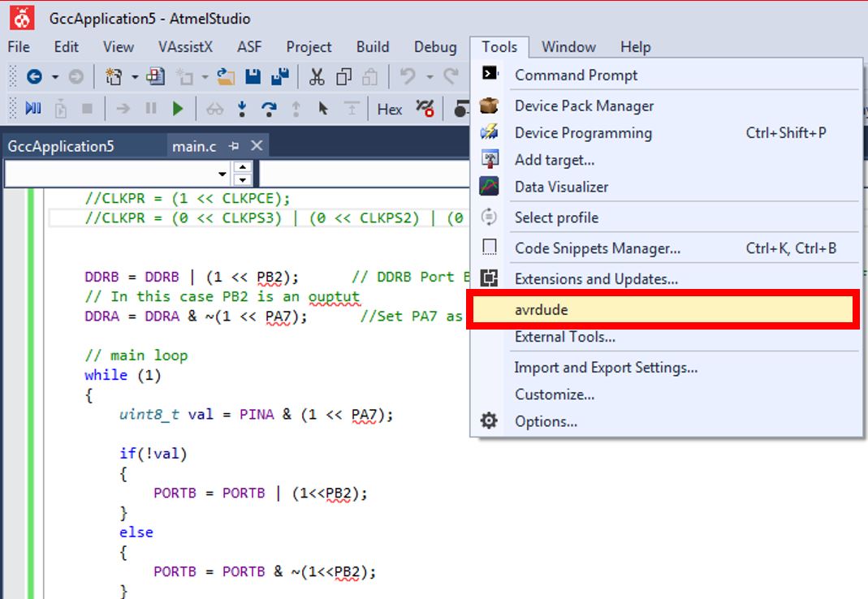Image resolution: width=868 pixels, height=599 pixels.
Task: Click the New Project toolbar icon
Action: tap(114, 76)
